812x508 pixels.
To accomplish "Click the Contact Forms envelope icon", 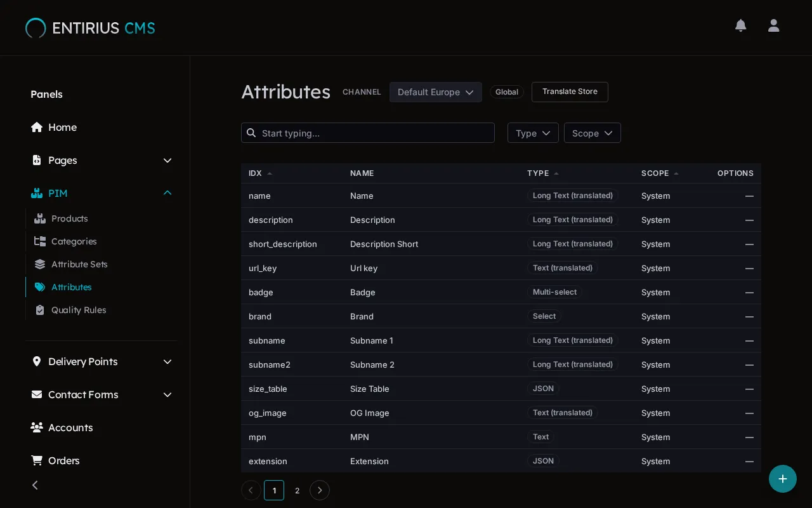I will click(x=37, y=394).
